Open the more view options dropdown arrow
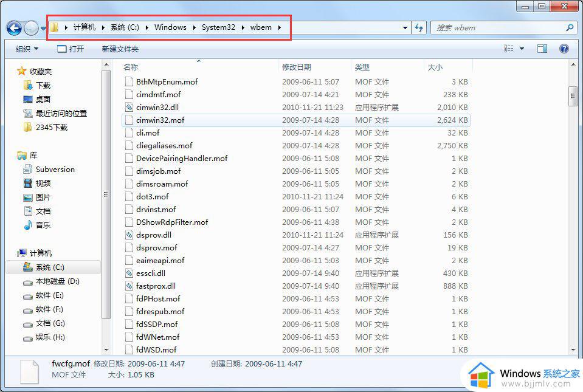The width and height of the screenshot is (583, 392). pyautogui.click(x=522, y=49)
